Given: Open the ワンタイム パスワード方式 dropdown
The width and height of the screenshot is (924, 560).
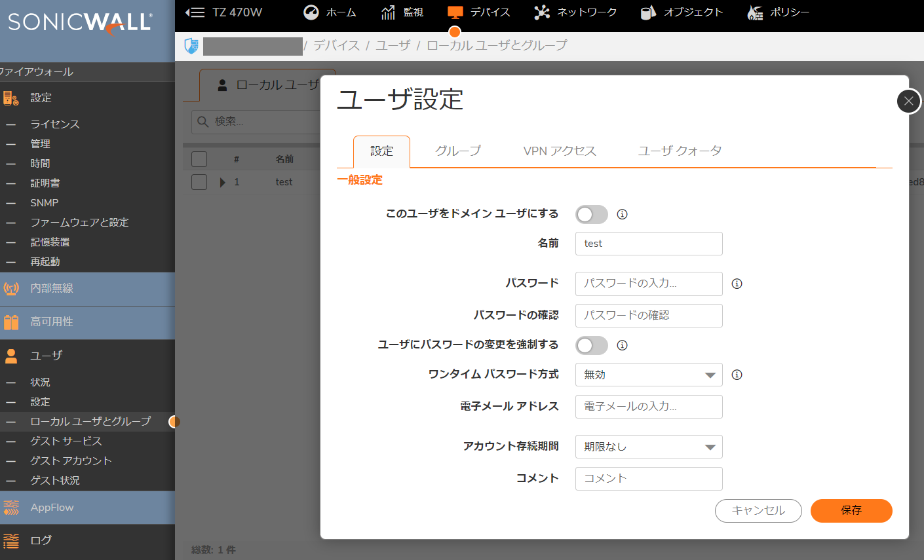Looking at the screenshot, I should click(x=649, y=375).
